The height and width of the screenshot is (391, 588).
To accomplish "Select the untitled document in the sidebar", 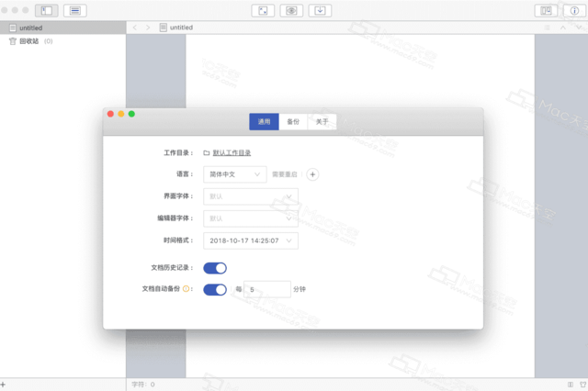I will tap(63, 28).
